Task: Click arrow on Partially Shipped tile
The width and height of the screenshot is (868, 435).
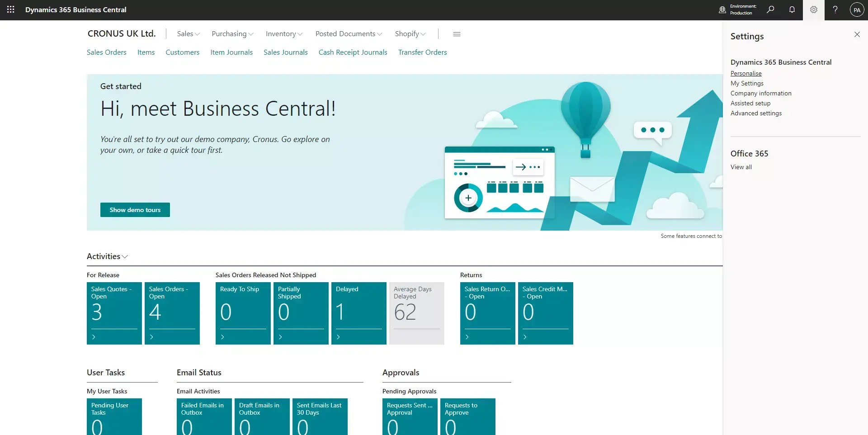Action: (280, 337)
